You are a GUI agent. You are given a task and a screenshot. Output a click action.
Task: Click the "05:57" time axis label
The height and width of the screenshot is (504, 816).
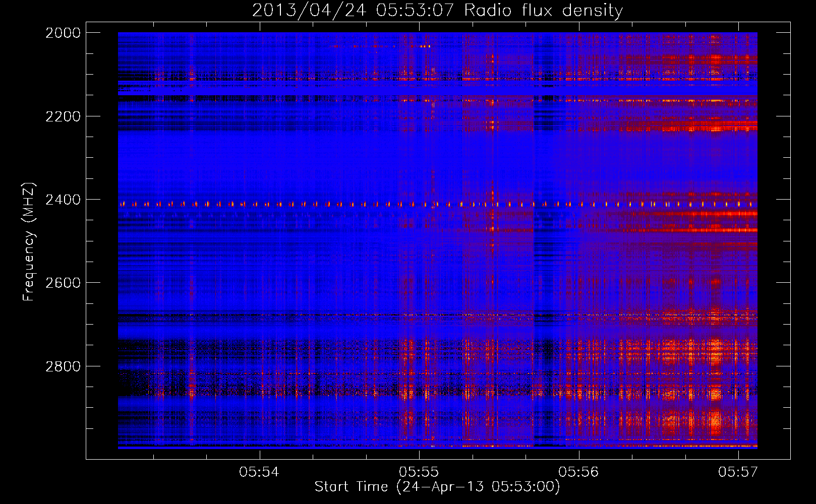pyautogui.click(x=738, y=472)
